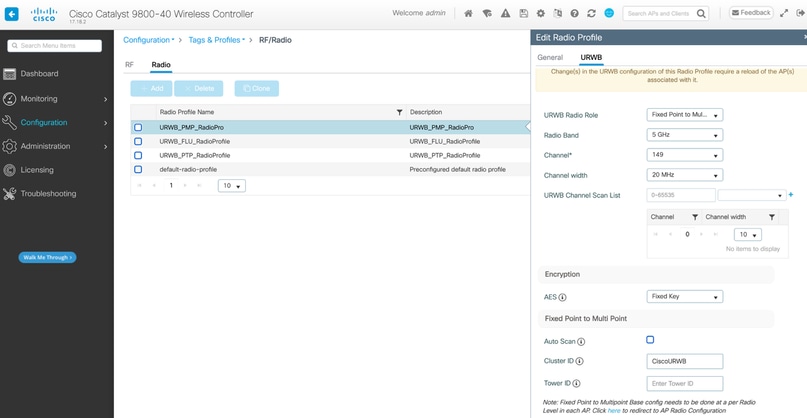Click the Clone button
This screenshot has width=807, height=418.
257,89
